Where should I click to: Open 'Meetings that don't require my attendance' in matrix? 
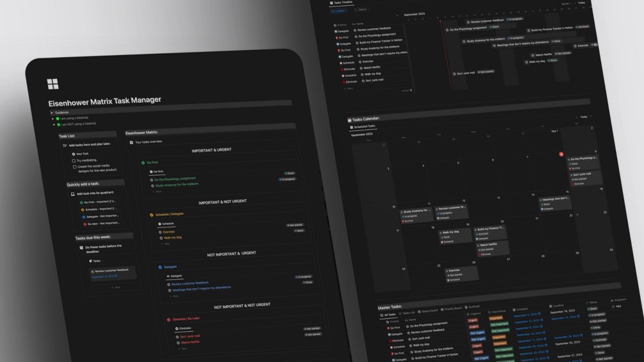pyautogui.click(x=201, y=288)
